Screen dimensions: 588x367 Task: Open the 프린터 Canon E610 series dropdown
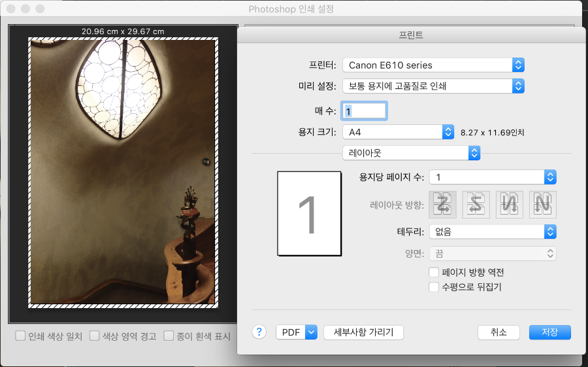click(x=433, y=65)
